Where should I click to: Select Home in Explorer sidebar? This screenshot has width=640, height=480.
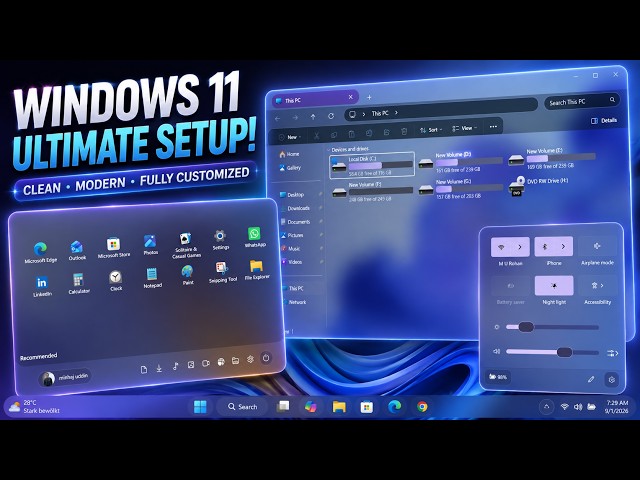[x=289, y=154]
